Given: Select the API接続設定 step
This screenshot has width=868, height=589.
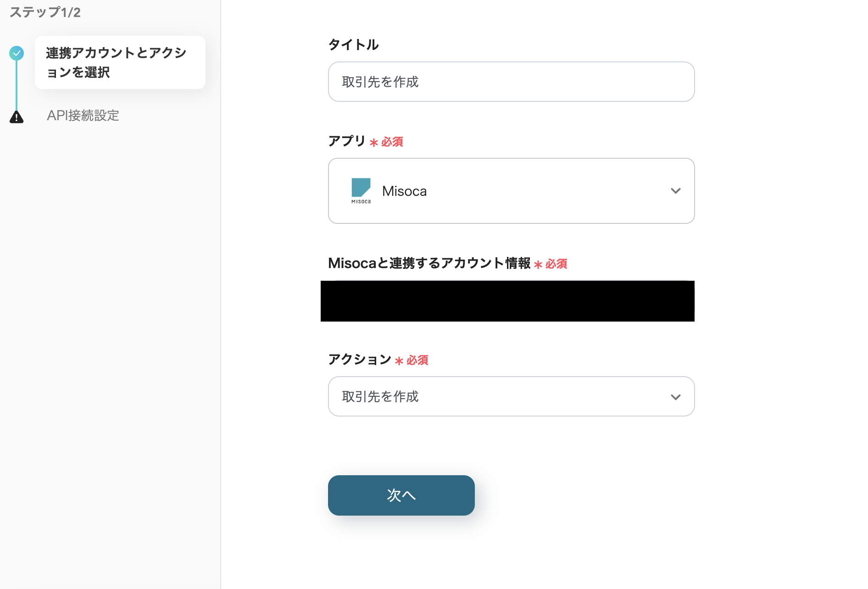Looking at the screenshot, I should tap(83, 116).
